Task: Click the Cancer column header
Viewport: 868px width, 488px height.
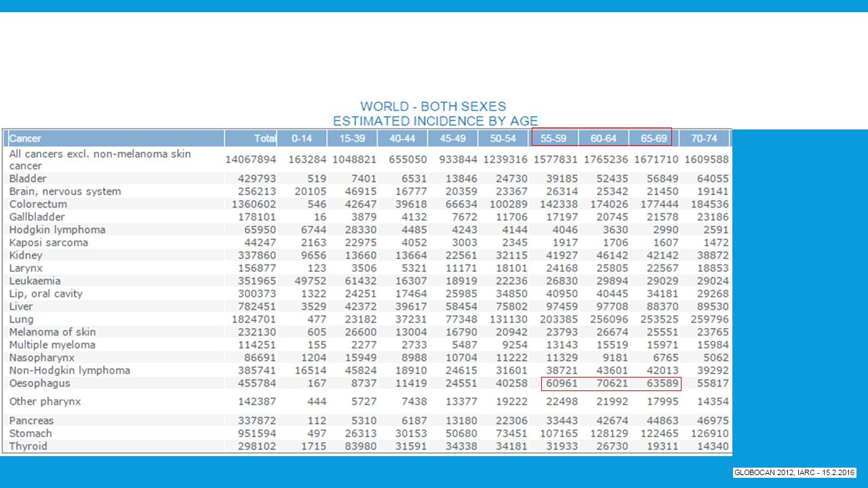Action: [x=115, y=138]
